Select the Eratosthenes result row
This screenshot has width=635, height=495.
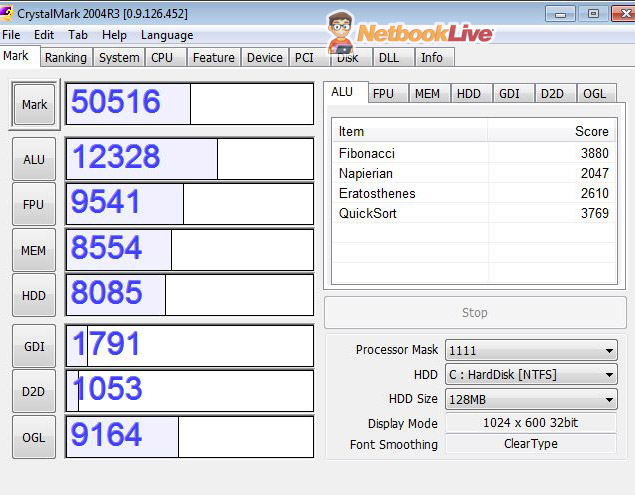click(x=474, y=193)
